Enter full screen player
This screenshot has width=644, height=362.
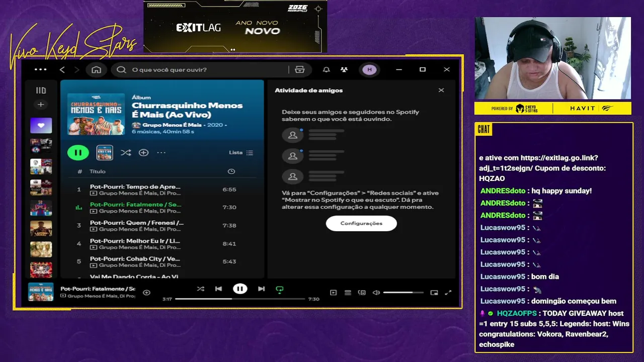(448, 293)
